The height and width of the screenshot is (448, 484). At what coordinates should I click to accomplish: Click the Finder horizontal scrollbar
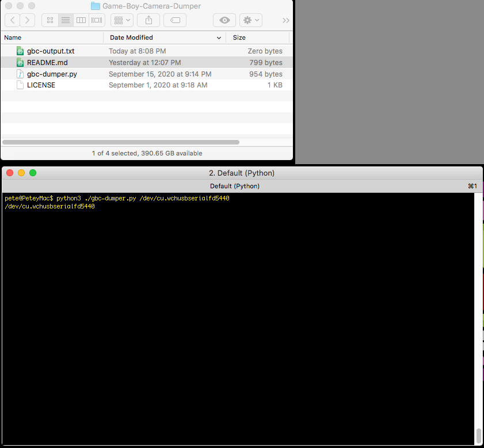click(121, 142)
